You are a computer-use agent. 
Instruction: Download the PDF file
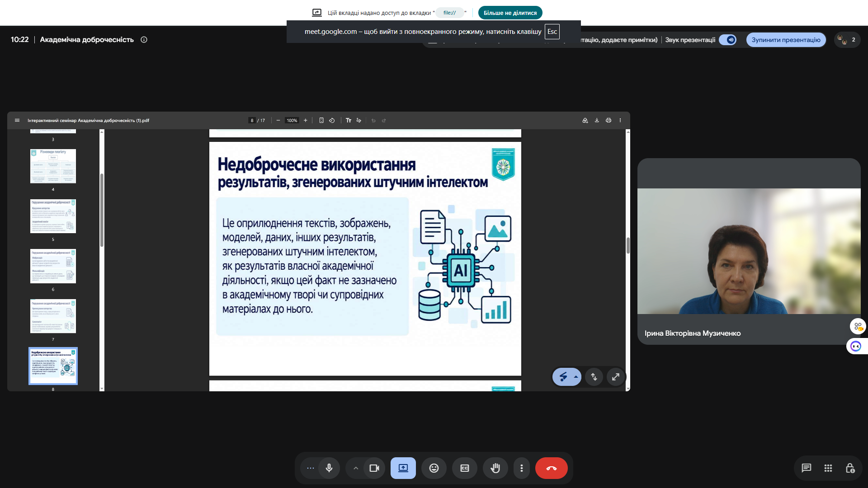tap(597, 120)
